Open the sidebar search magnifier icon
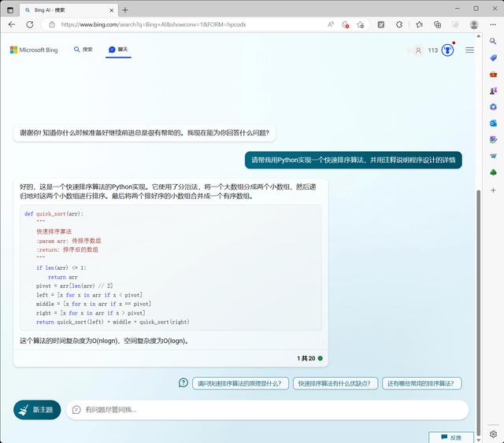504x443 pixels. pos(493,41)
